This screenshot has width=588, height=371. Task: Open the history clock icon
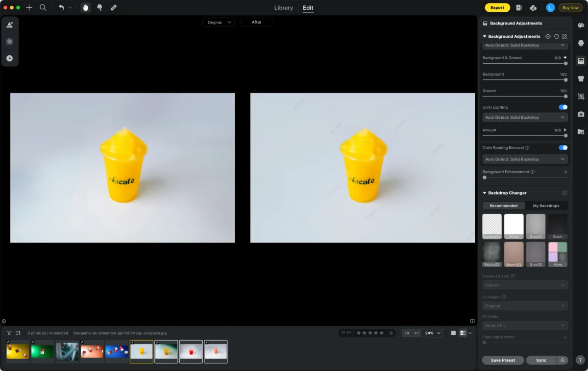coord(9,58)
